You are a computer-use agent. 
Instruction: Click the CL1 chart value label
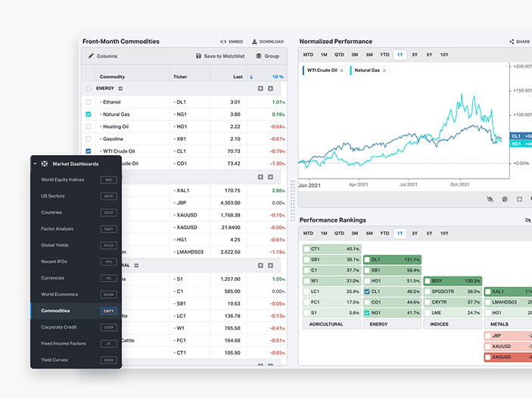(521, 136)
